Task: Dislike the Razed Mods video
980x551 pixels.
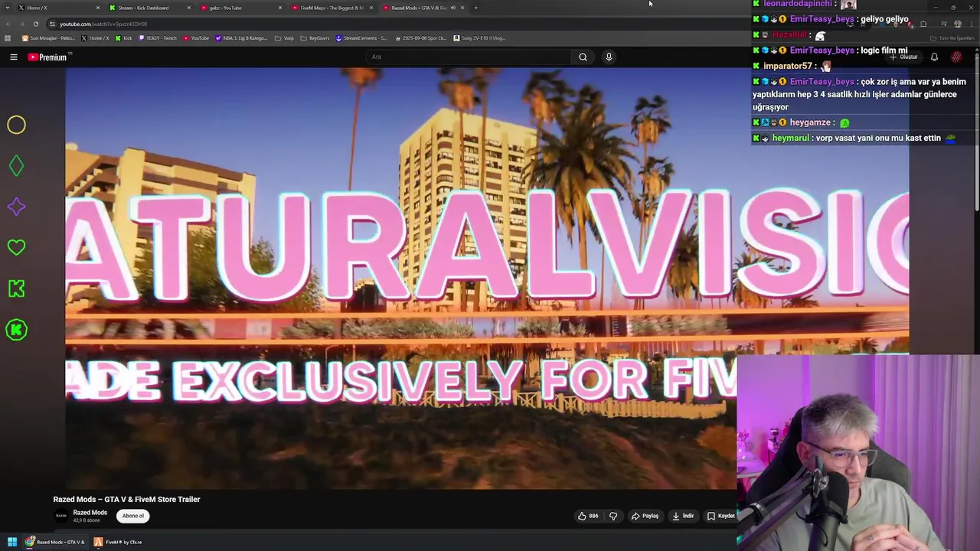Action: pyautogui.click(x=613, y=516)
